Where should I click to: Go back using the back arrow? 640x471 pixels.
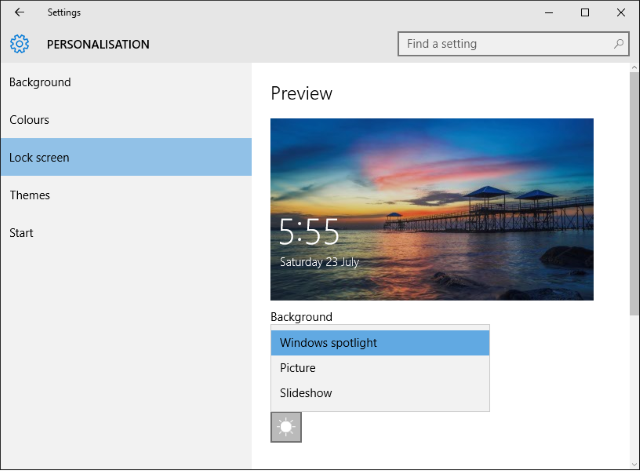click(19, 13)
